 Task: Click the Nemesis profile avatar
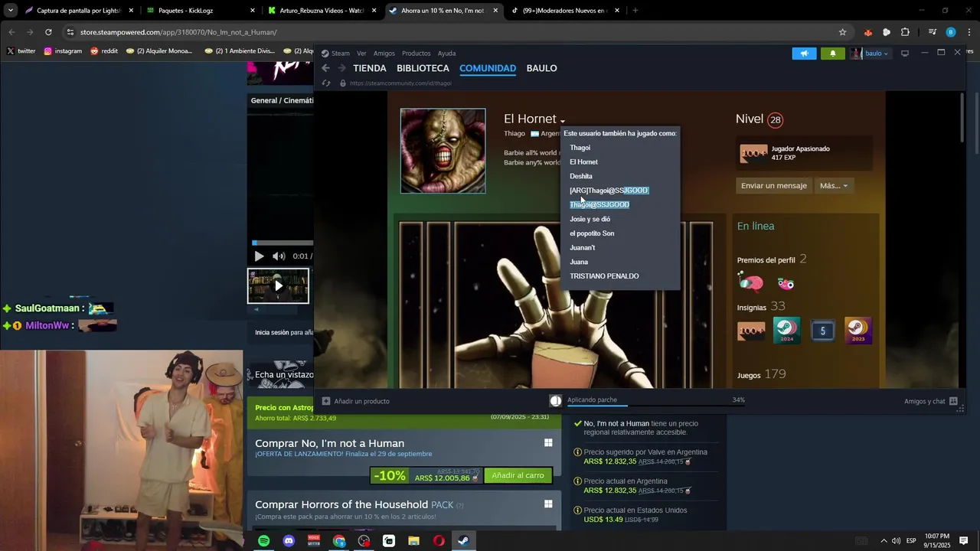tap(443, 151)
